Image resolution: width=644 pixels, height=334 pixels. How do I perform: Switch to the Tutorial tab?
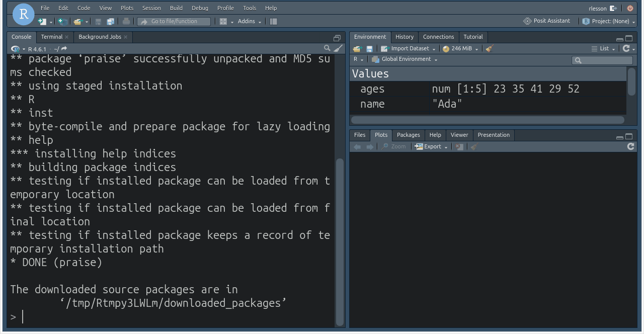click(473, 37)
